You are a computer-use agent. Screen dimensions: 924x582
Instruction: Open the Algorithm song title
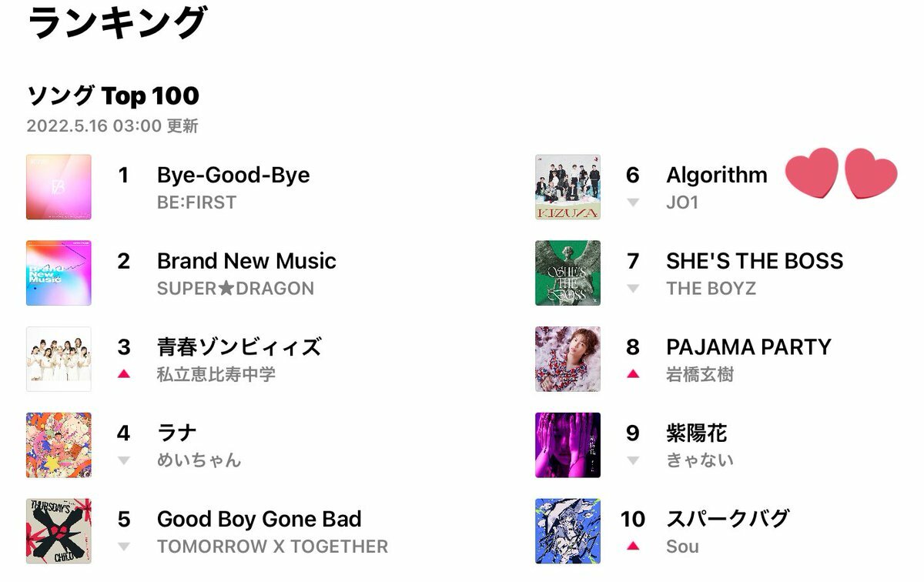[x=717, y=176]
